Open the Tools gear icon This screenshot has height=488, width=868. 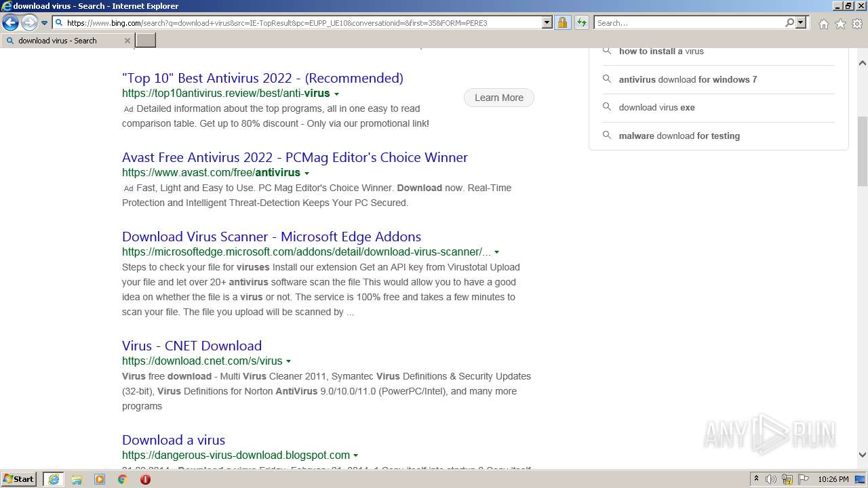coord(856,24)
